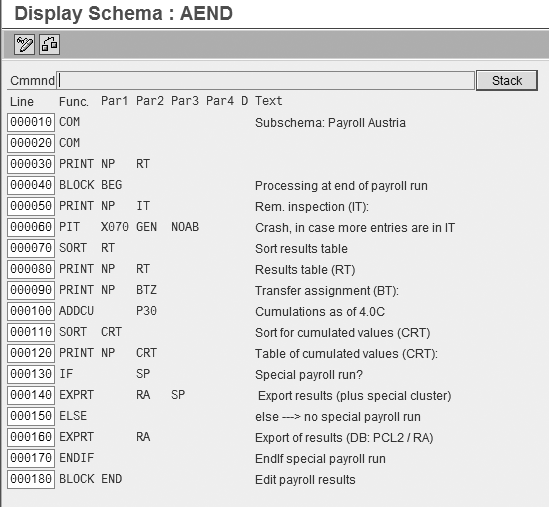
Task: Click the schema hierarchy toolbar icon
Action: pos(49,44)
